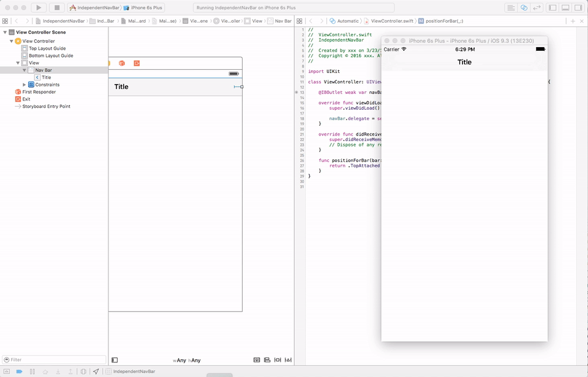Choose the iPhone 6s Plus run destination
Screen dimensions: 588x377
(143, 7)
